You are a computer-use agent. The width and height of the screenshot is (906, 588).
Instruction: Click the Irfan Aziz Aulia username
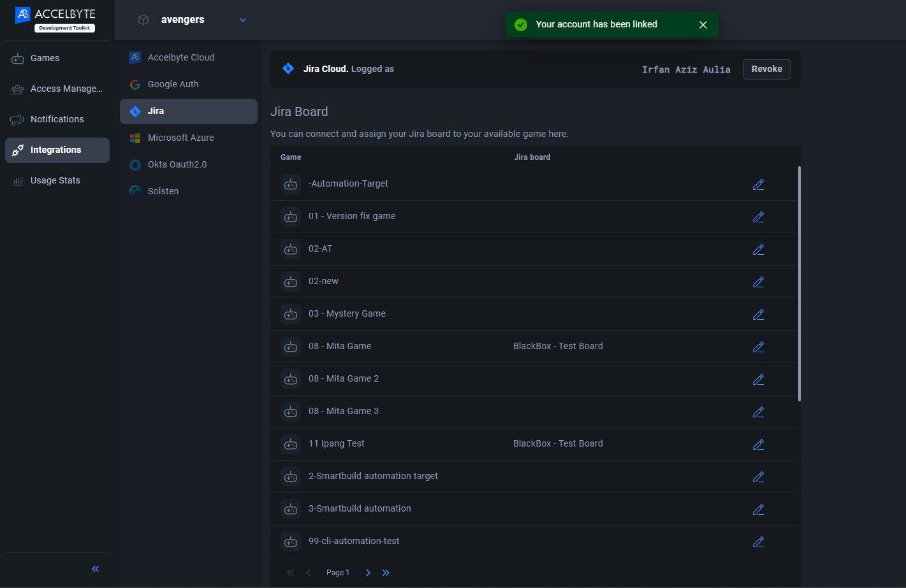coord(686,69)
